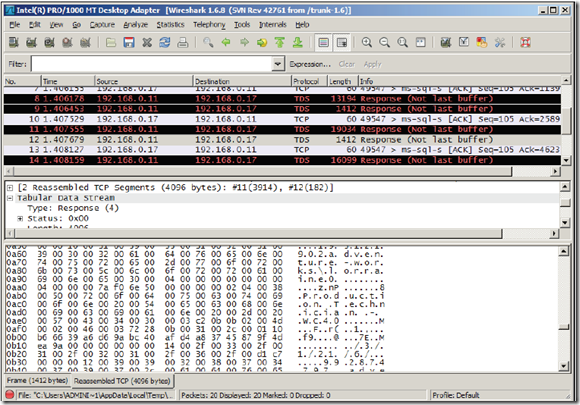
Task: Expand the Reassembled TCP Segments tree item
Action: click(x=10, y=188)
